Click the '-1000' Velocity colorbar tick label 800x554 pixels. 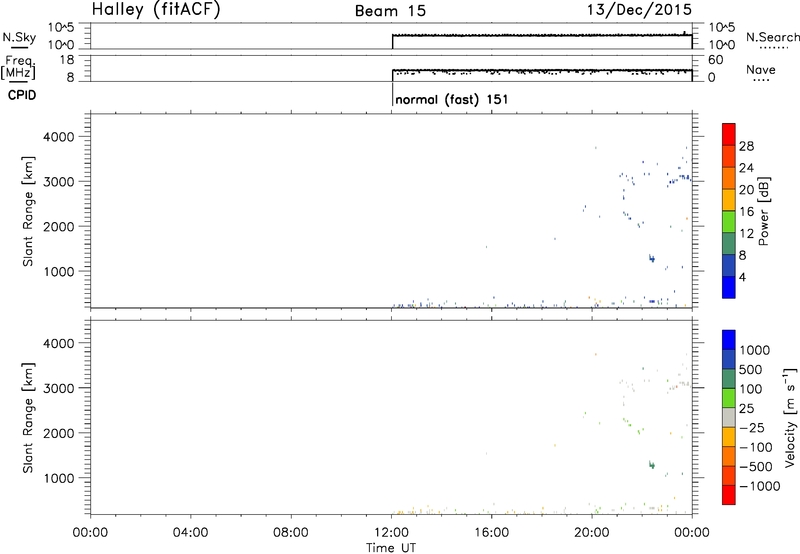760,486
